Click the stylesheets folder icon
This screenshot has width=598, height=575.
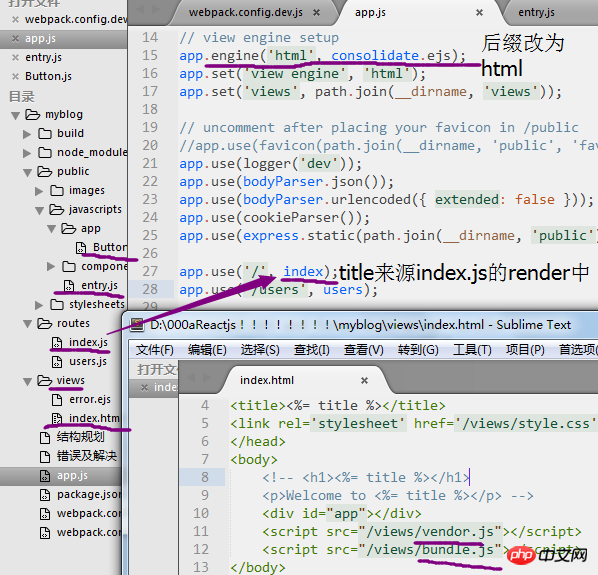[57, 304]
